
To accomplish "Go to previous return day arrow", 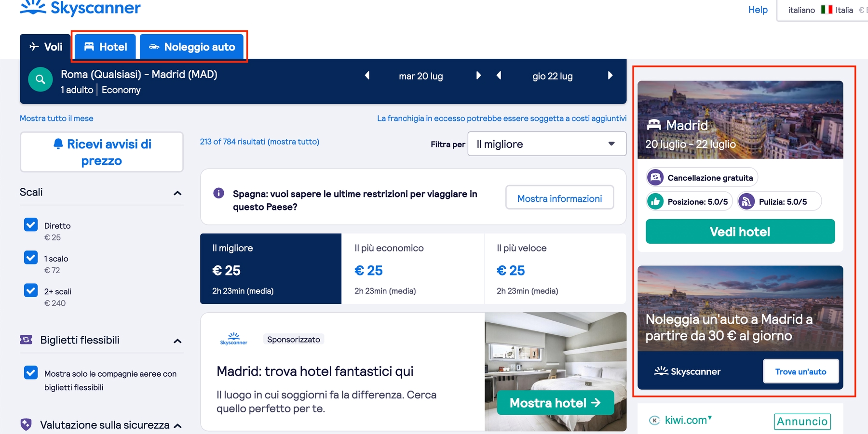I will (x=499, y=76).
